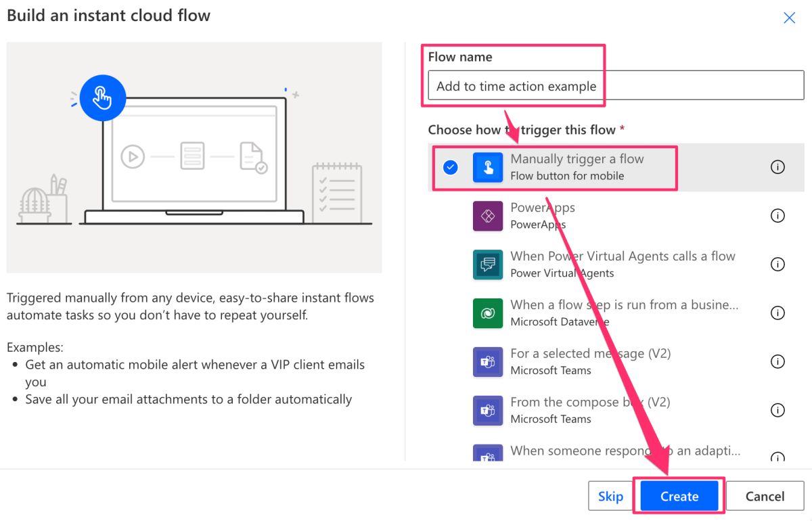Viewport: 812px width, 521px height.
Task: Click the Teams compose box trigger icon
Action: 489,410
